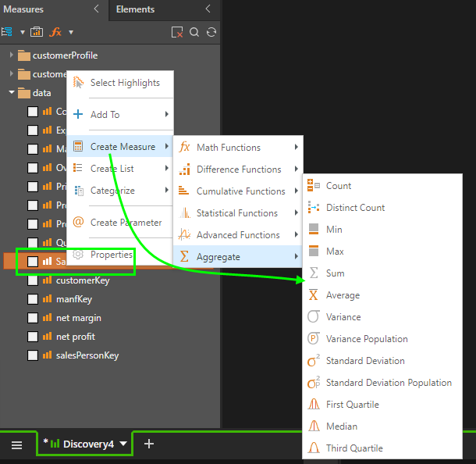Viewport: 476px width, 464px height.
Task: Add a new tab with the plus icon
Action: pyautogui.click(x=149, y=444)
